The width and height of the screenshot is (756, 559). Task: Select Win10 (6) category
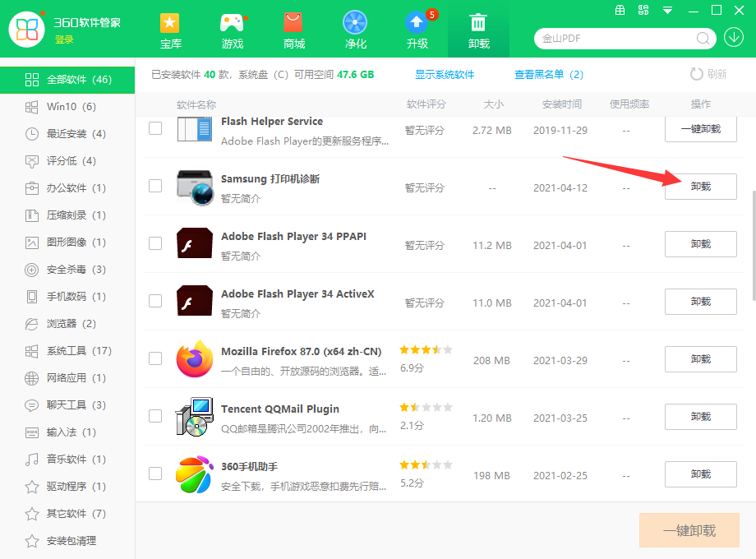coord(67,107)
